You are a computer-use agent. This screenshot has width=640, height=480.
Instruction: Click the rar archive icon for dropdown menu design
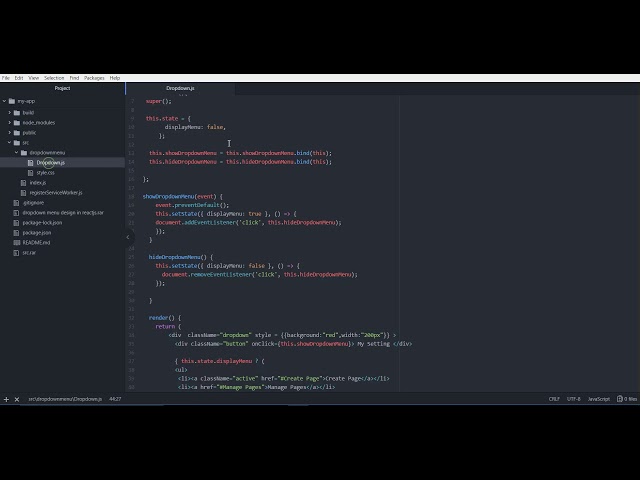click(x=16, y=213)
